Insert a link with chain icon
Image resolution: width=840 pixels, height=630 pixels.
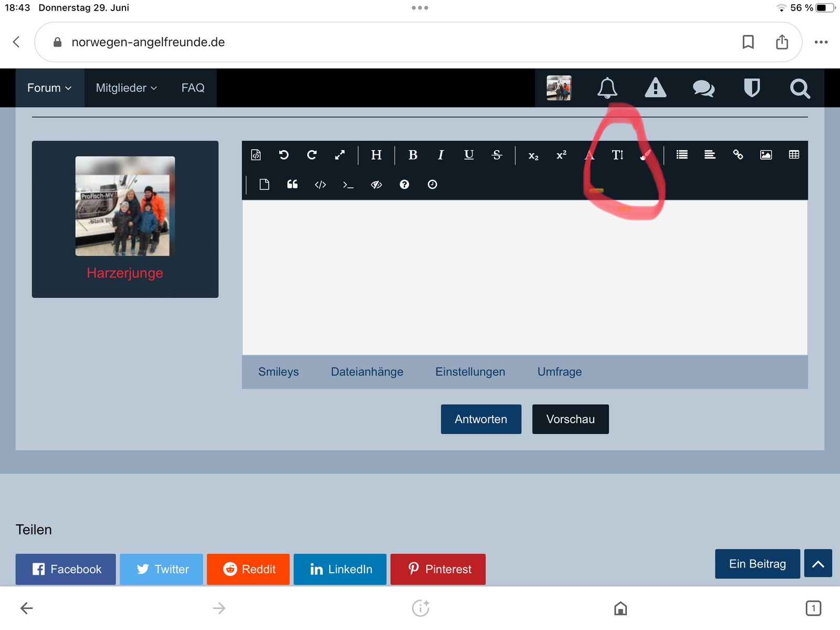pos(738,155)
